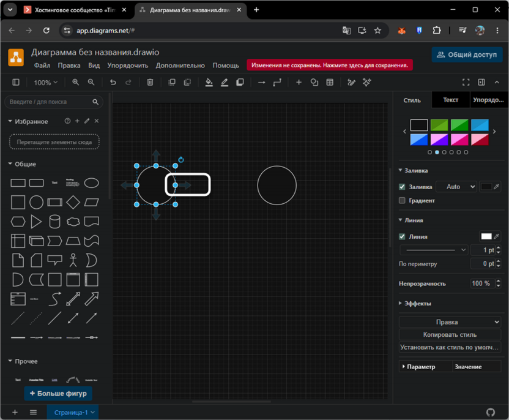The width and height of the screenshot is (509, 420).
Task: Uncheck the Линия checkbox
Action: coord(402,236)
